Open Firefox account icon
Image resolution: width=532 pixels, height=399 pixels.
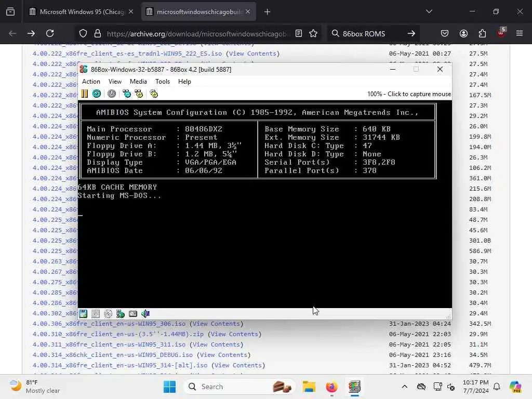point(463,33)
